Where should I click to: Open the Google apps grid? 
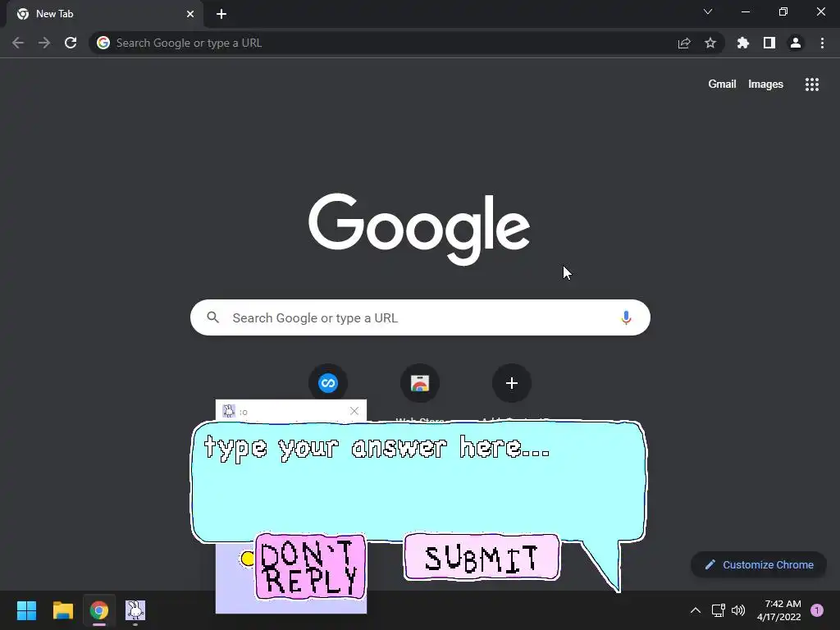[x=812, y=84]
